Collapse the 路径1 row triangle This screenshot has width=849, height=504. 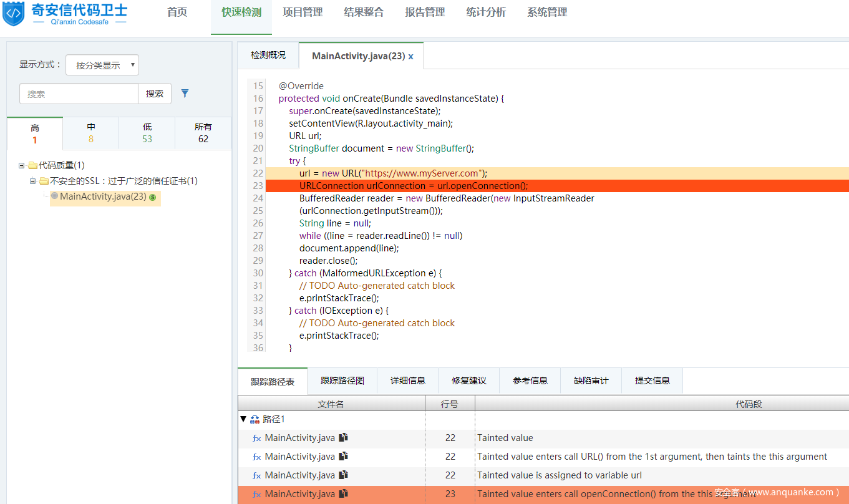tap(243, 420)
